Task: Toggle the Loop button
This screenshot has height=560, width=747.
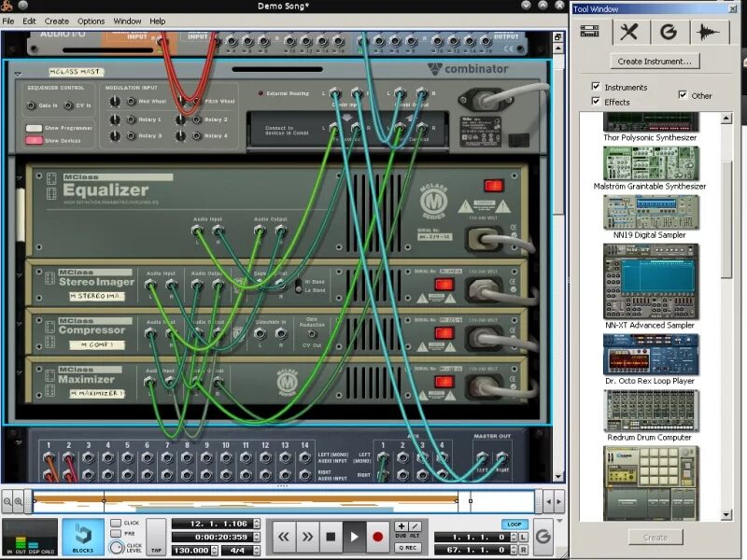Action: click(x=514, y=524)
